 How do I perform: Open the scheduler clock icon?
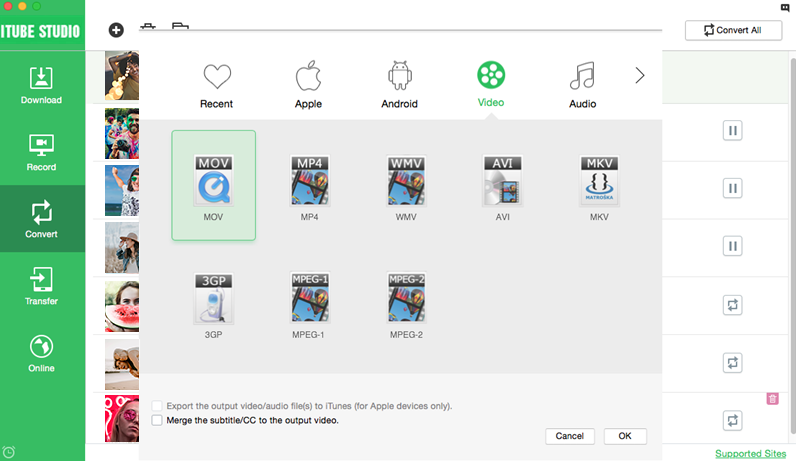9,452
